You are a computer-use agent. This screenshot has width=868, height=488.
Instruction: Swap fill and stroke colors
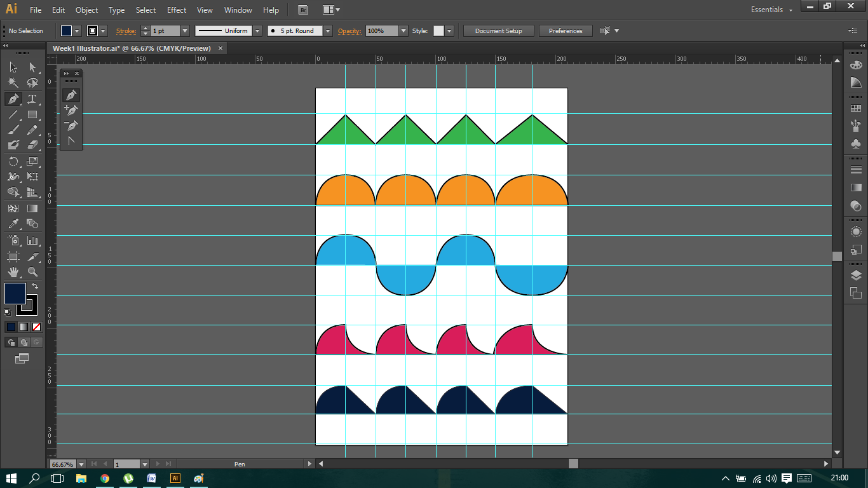(35, 287)
